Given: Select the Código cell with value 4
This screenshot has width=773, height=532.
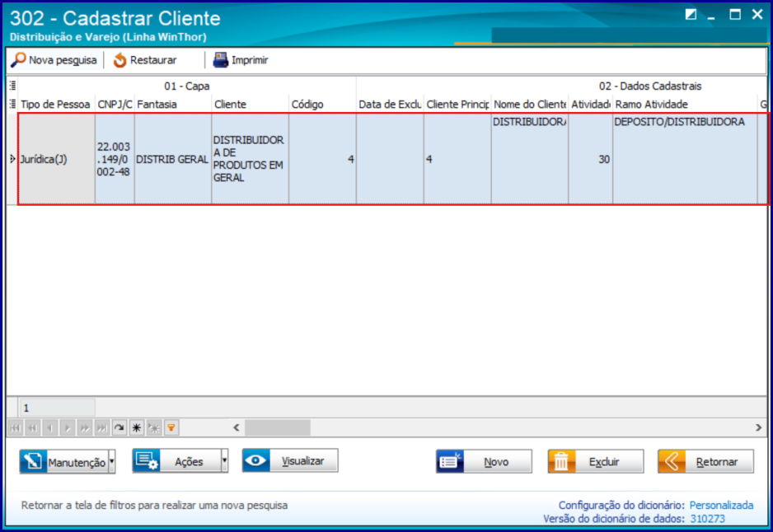Looking at the screenshot, I should click(x=322, y=159).
